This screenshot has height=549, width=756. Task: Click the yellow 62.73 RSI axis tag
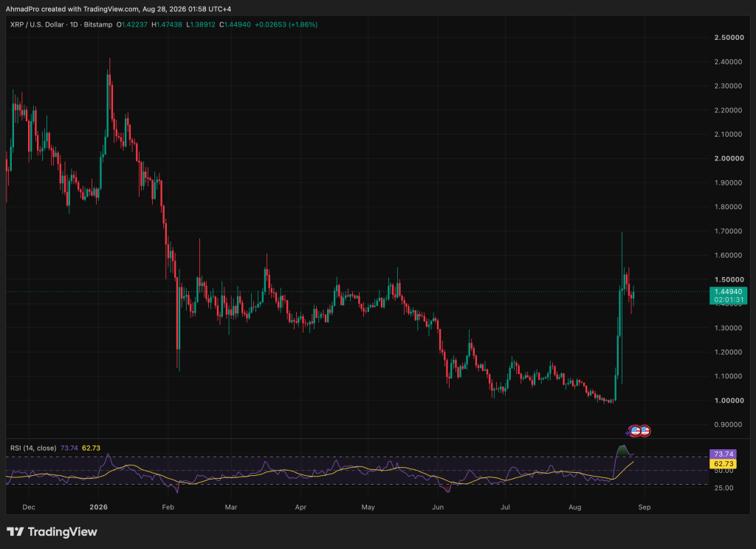(x=724, y=463)
